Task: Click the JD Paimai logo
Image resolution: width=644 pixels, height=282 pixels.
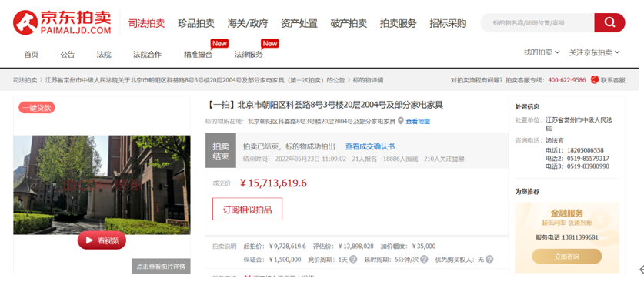Action: coord(62,22)
